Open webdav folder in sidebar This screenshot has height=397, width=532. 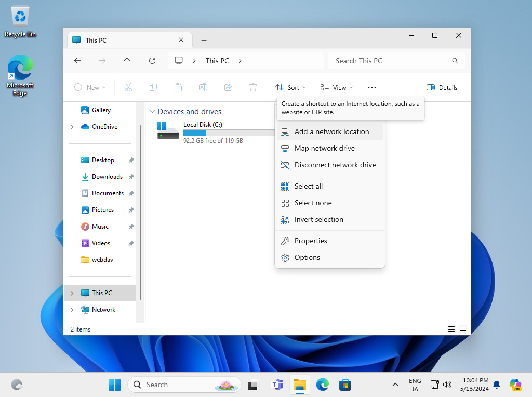click(x=97, y=260)
